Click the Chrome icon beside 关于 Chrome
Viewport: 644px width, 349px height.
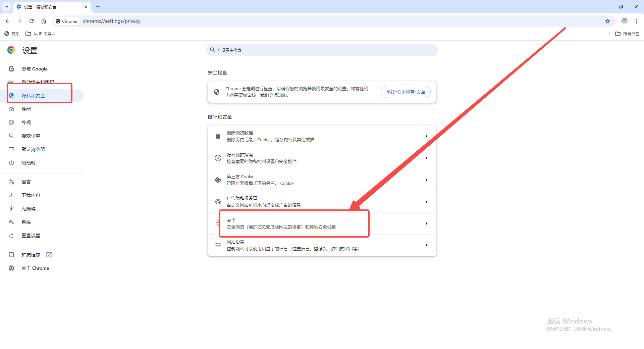click(11, 268)
